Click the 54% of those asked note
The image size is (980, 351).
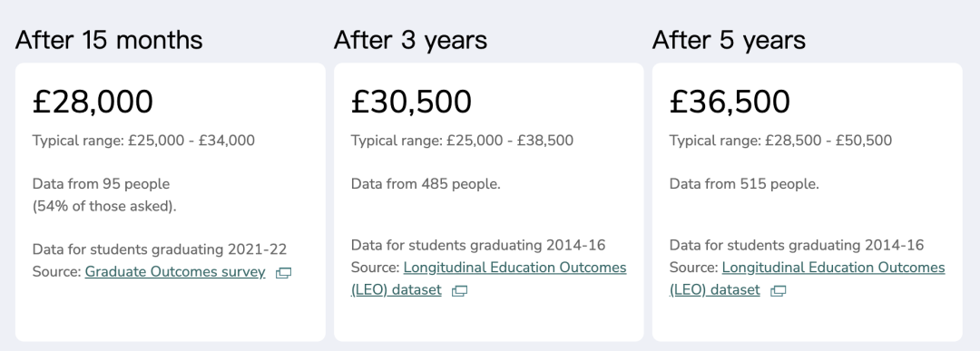point(104,206)
